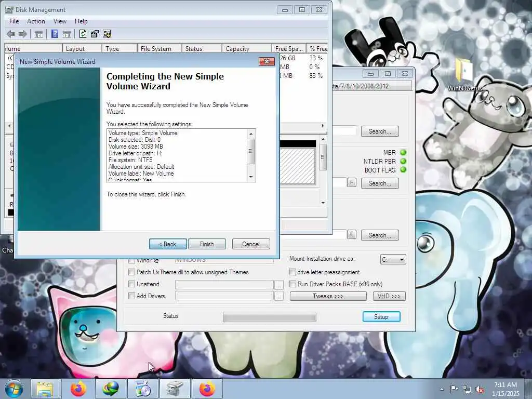
Task: Sort by the Capacity column header
Action: point(247,48)
